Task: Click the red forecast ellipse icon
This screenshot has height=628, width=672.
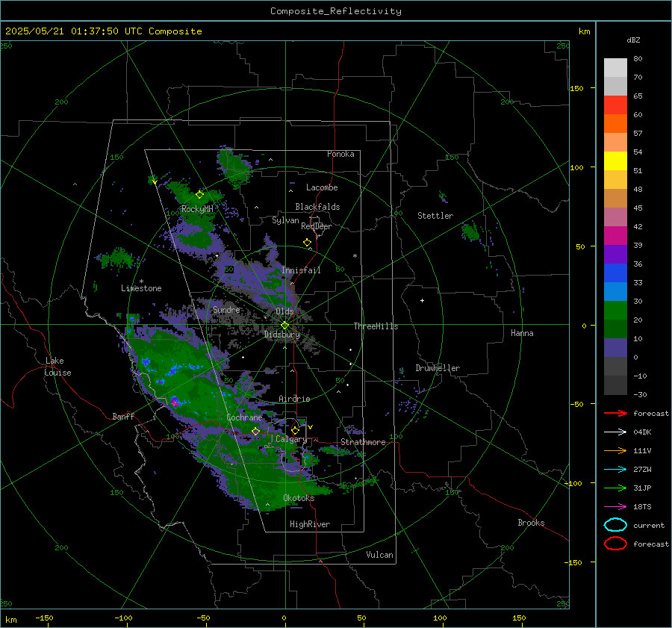Action: tap(615, 544)
